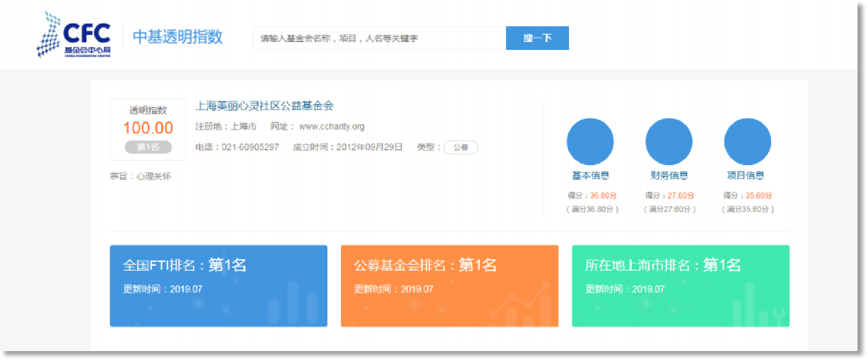Screen dimensions: 868x360
Task: Click the 公募 type tag
Action: (x=461, y=147)
